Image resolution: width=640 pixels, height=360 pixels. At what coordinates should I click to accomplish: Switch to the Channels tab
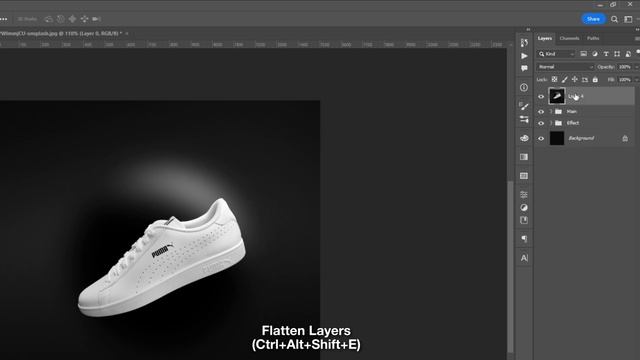coord(569,38)
